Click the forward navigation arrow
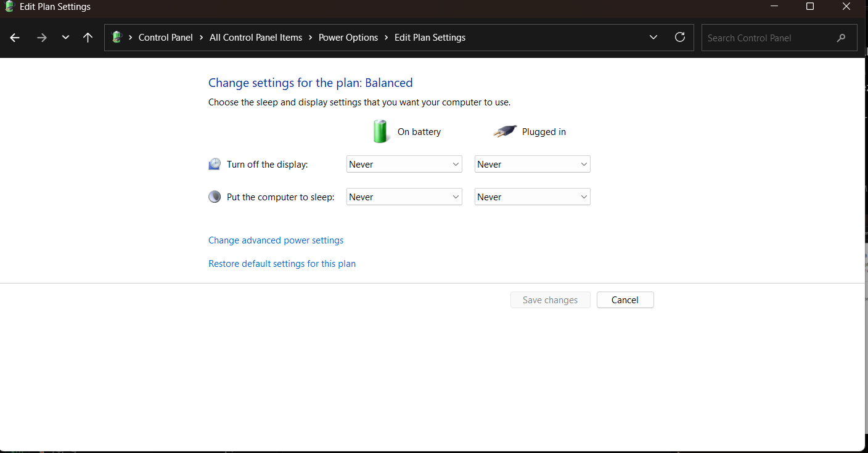868x453 pixels. coord(42,38)
